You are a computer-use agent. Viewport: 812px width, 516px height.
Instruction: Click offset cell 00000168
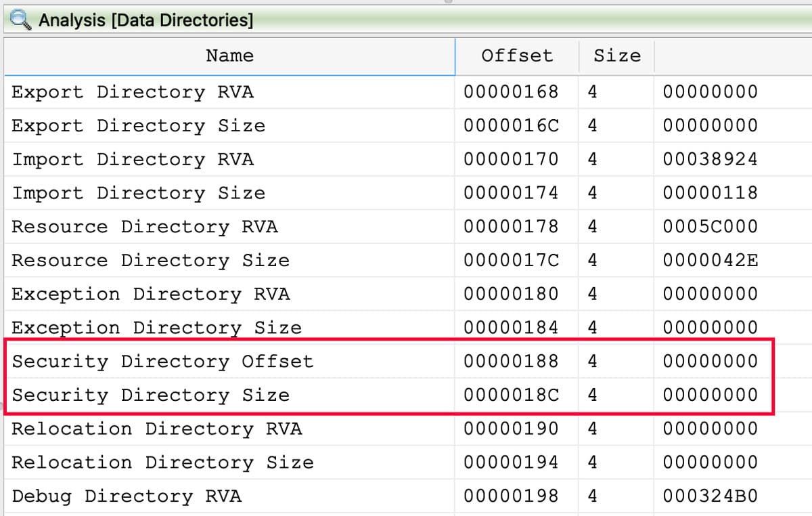pos(511,91)
